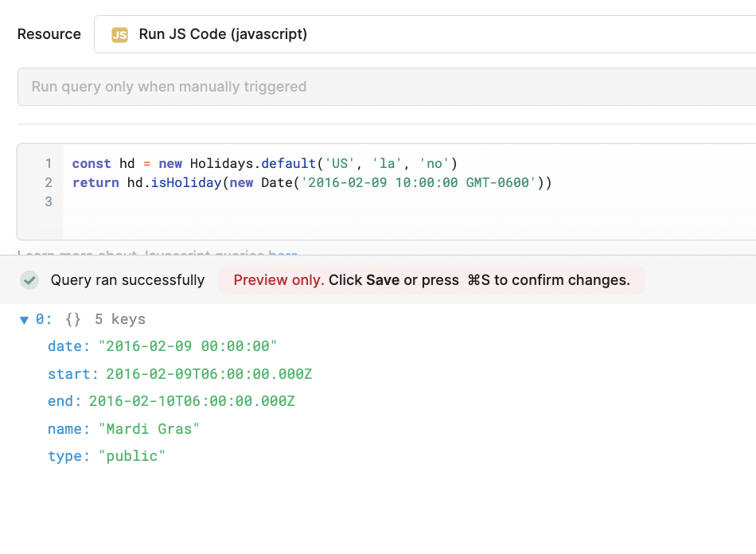
Task: Click the green success checkmark icon
Action: (x=29, y=280)
